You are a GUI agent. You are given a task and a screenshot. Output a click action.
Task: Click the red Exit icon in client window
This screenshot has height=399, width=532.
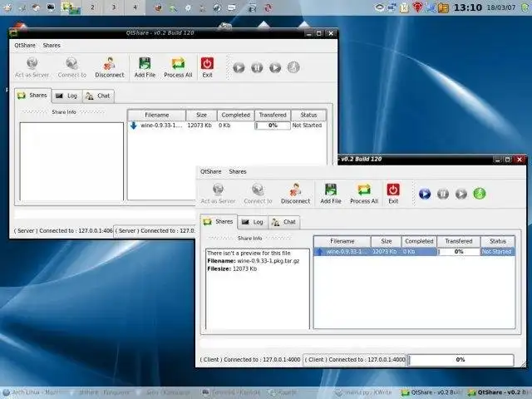coord(393,190)
